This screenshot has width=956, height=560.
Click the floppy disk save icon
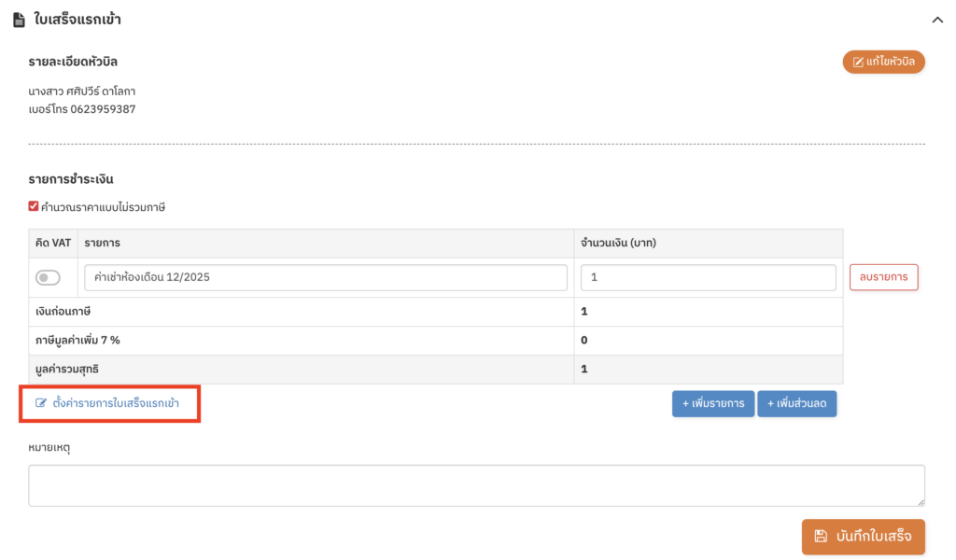tap(821, 536)
